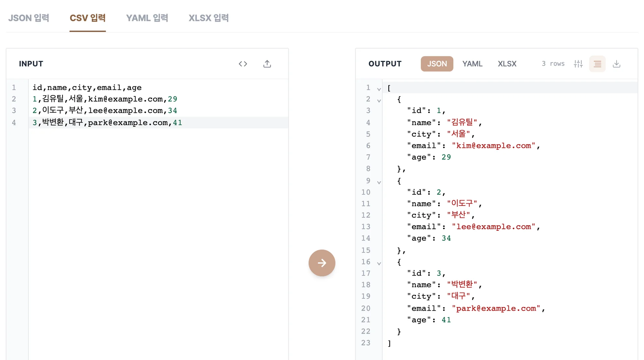
Task: Collapse the object fold arrow on line 16
Action: tap(379, 264)
